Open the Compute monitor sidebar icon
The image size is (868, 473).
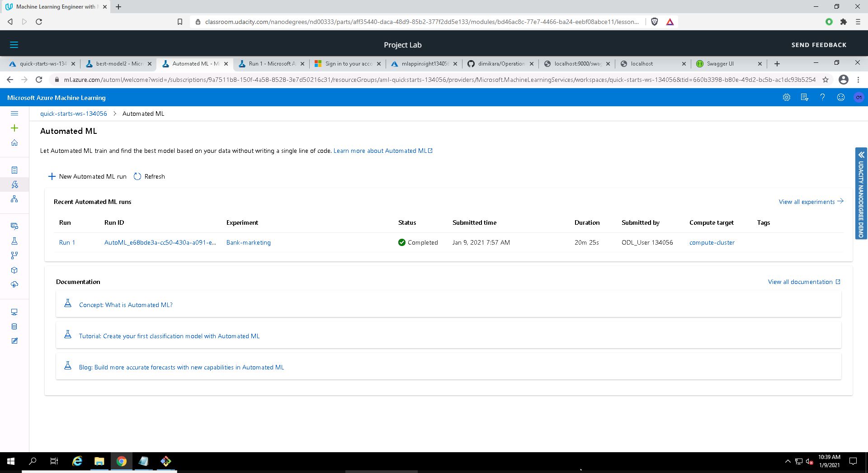click(x=14, y=312)
